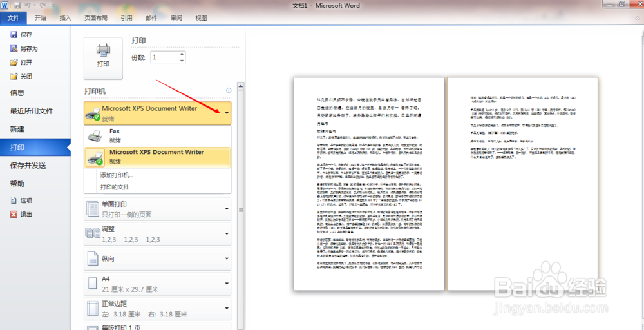Click the Save icon in Quick Access Toolbar
The image size is (644, 330).
pos(17,5)
